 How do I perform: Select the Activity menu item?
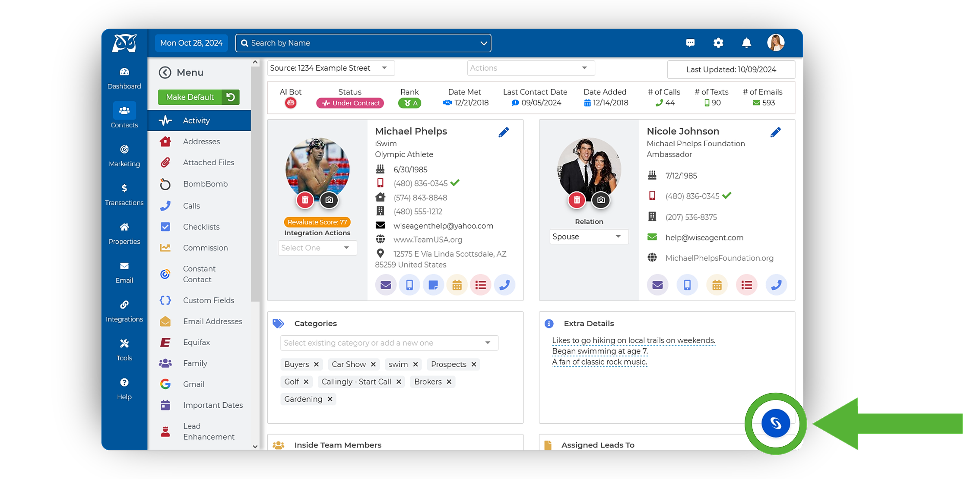[x=199, y=120]
